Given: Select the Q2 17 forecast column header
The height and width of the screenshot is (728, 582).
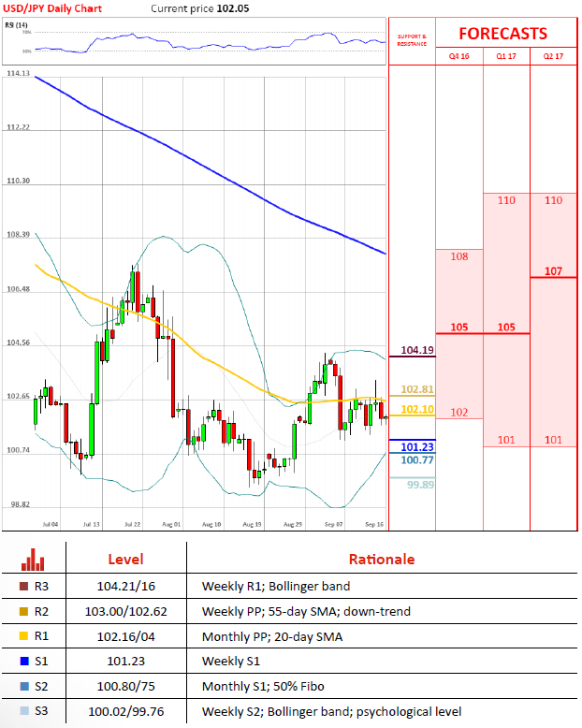Looking at the screenshot, I should tap(553, 56).
